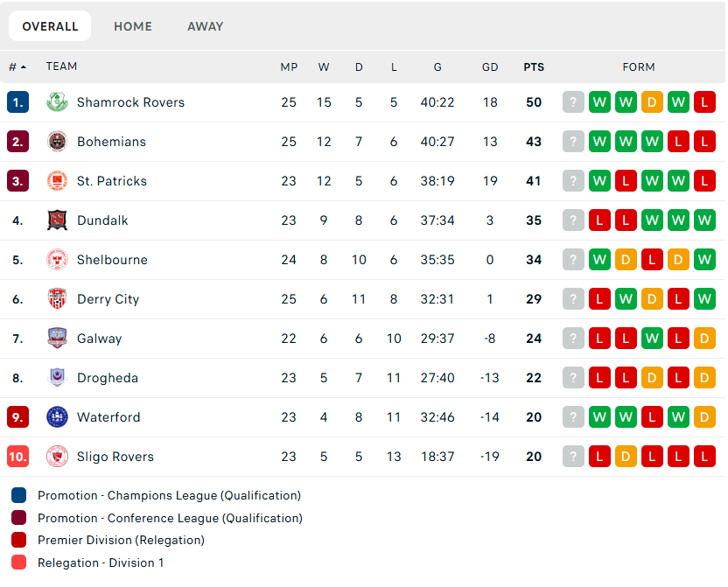Click the Bohemians club crest

click(57, 142)
